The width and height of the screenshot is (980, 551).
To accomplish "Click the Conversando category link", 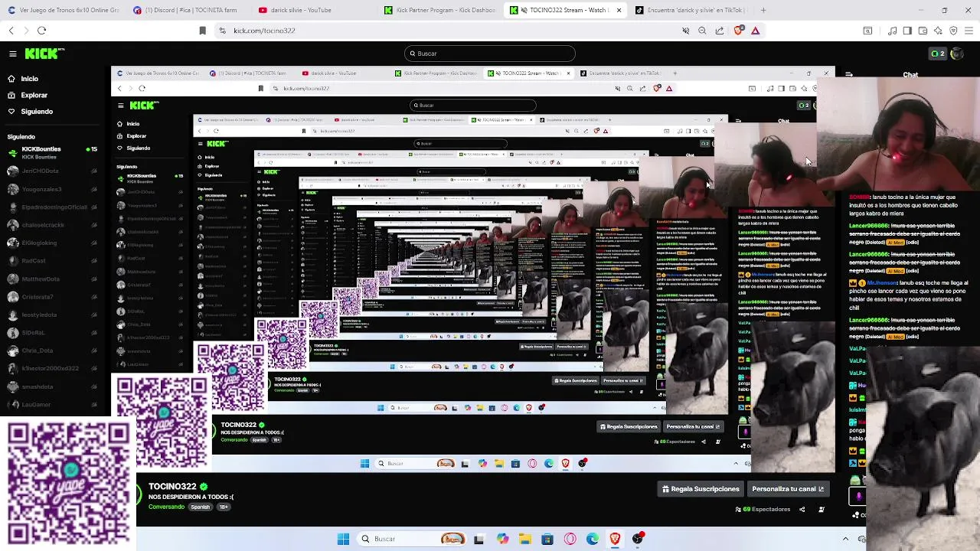I will pyautogui.click(x=166, y=507).
